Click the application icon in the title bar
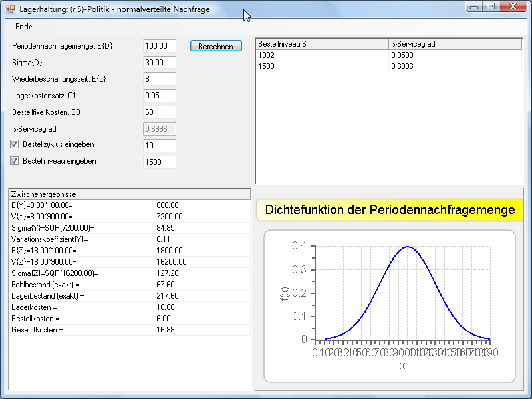This screenshot has height=399, width=532. (10, 9)
